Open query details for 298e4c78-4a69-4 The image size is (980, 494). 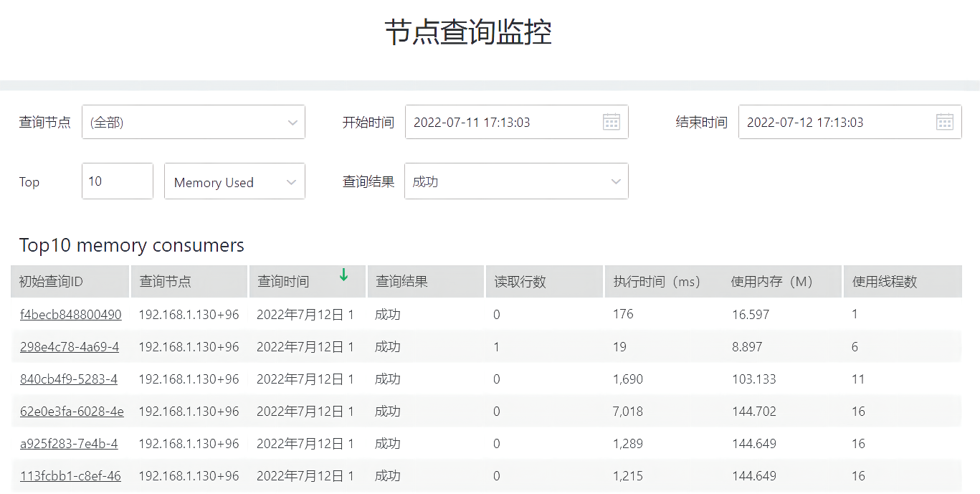69,346
